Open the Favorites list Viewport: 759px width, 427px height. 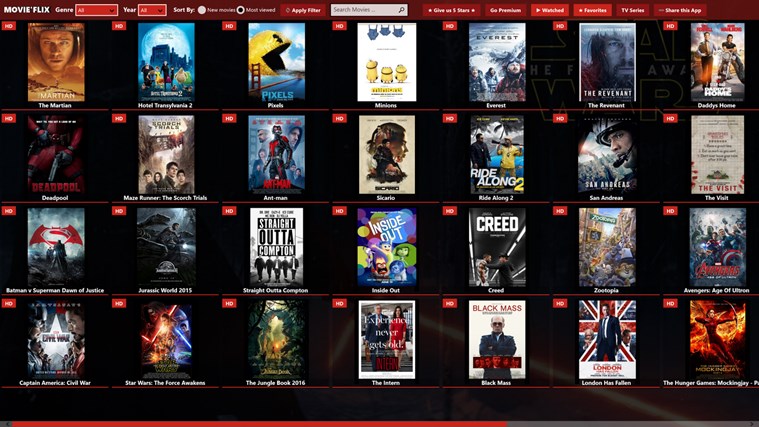coord(592,10)
